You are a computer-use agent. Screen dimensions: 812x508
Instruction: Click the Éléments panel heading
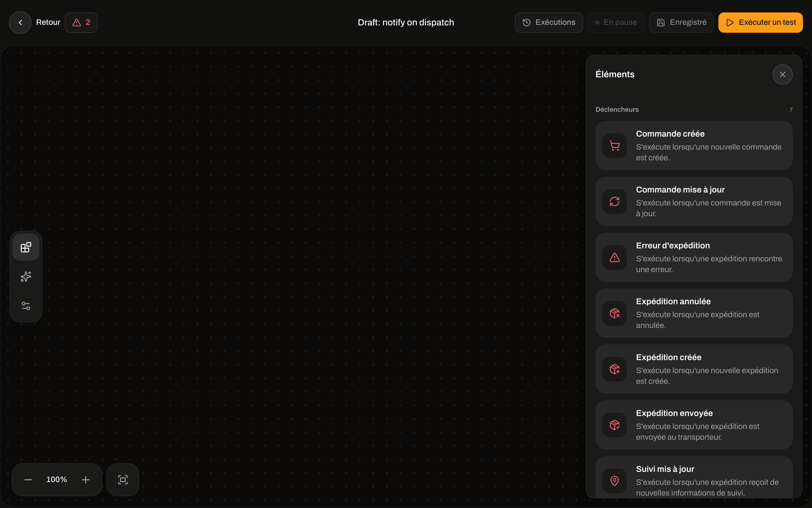[615, 75]
